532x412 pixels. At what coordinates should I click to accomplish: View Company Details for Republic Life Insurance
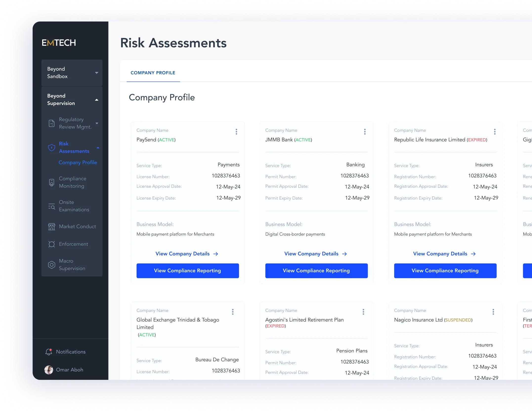point(440,254)
